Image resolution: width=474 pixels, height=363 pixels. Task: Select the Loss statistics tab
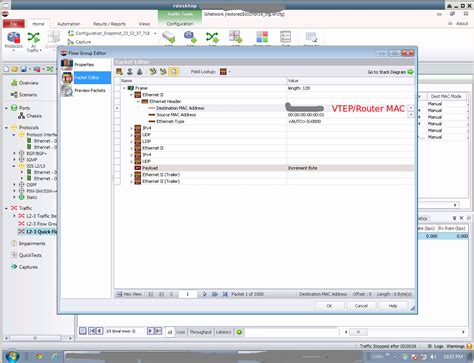pos(181,332)
